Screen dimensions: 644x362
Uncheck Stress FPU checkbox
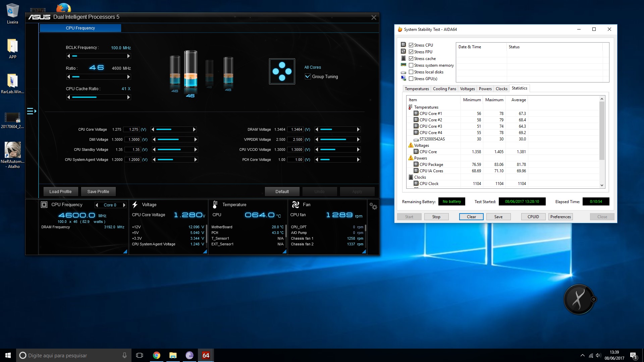(411, 52)
